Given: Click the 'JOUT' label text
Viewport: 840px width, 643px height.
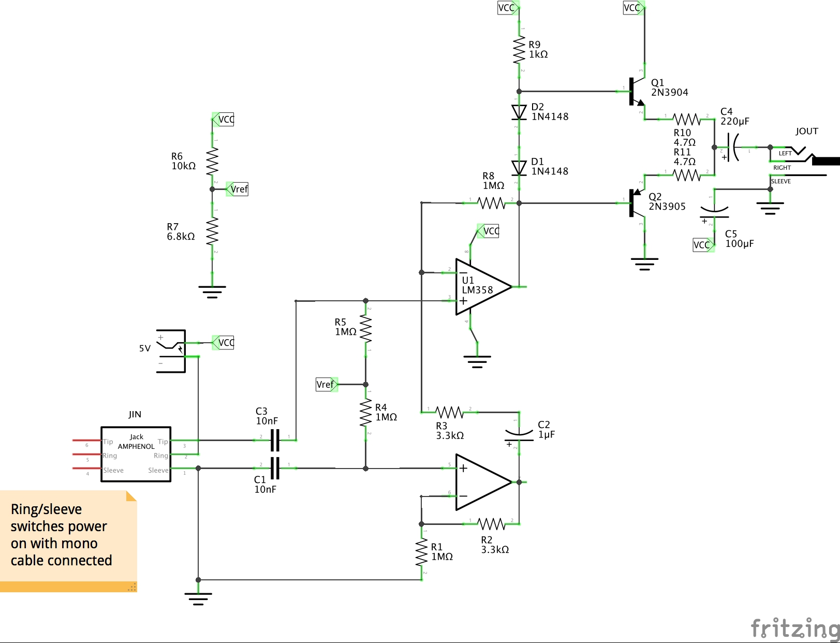Looking at the screenshot, I should point(807,131).
